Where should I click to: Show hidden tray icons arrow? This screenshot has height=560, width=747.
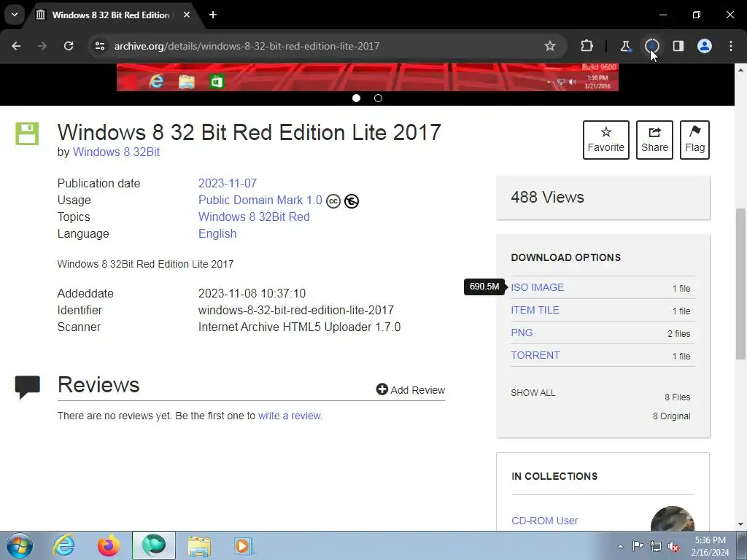620,546
